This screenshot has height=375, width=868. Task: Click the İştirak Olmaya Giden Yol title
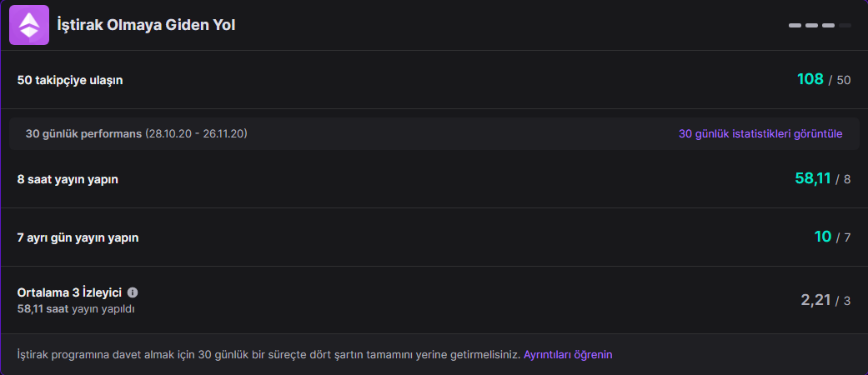146,25
